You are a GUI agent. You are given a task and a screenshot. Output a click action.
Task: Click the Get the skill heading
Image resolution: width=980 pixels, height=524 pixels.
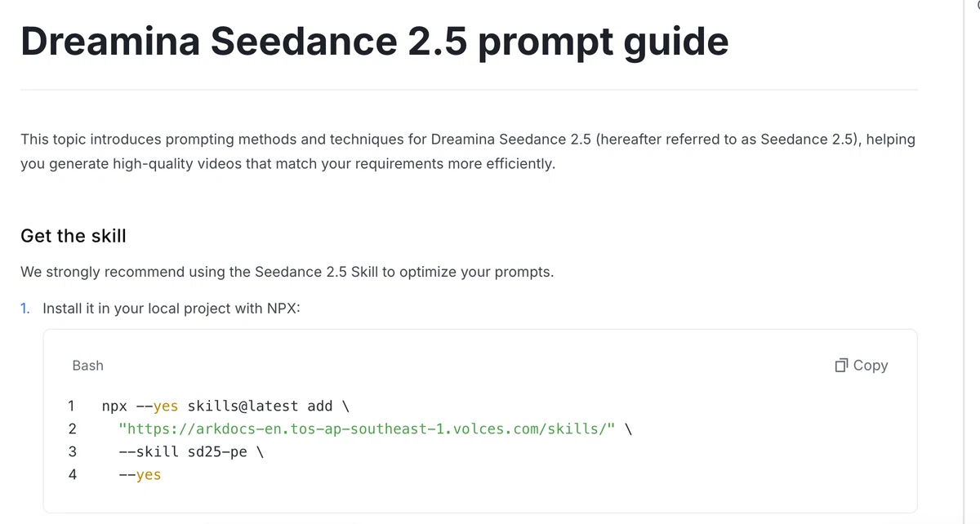(x=73, y=236)
